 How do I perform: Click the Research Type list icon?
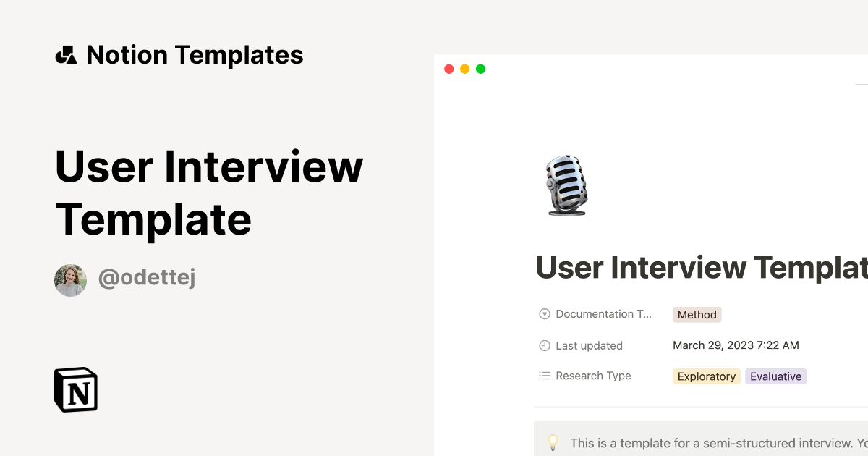pos(545,376)
